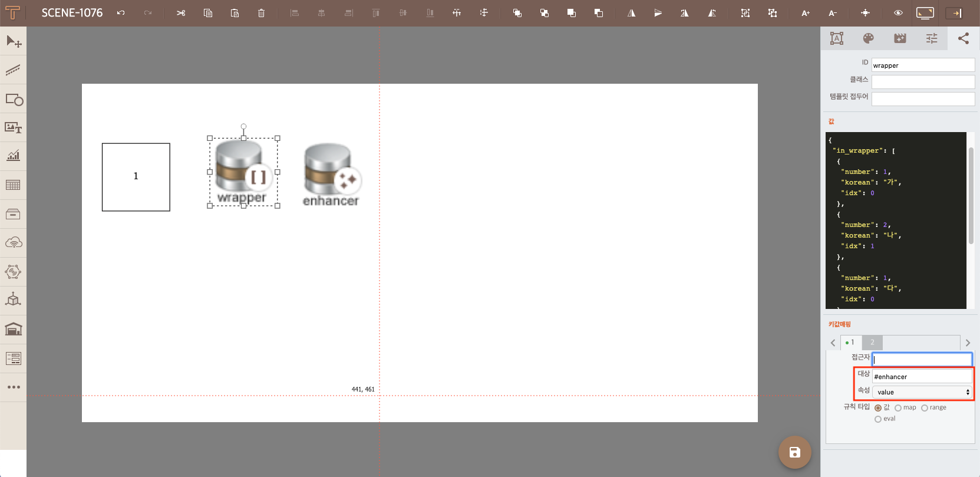Select the map rule type radio
The image size is (980, 477).
click(898, 408)
